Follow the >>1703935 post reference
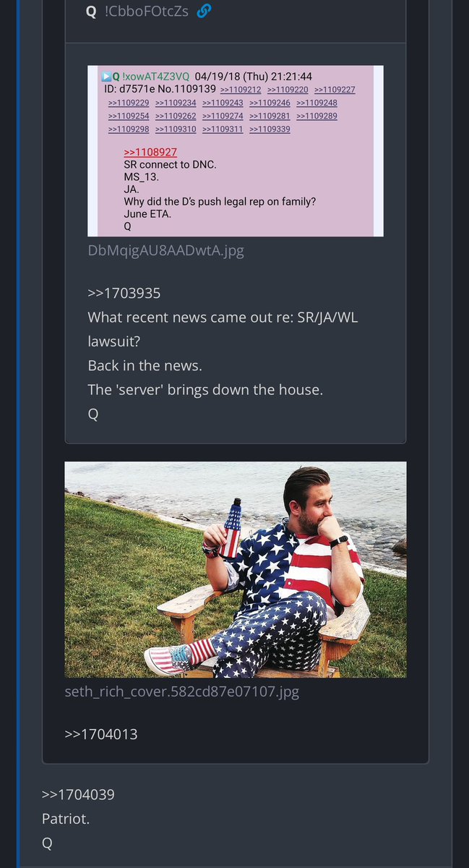This screenshot has width=469, height=868. 124,294
